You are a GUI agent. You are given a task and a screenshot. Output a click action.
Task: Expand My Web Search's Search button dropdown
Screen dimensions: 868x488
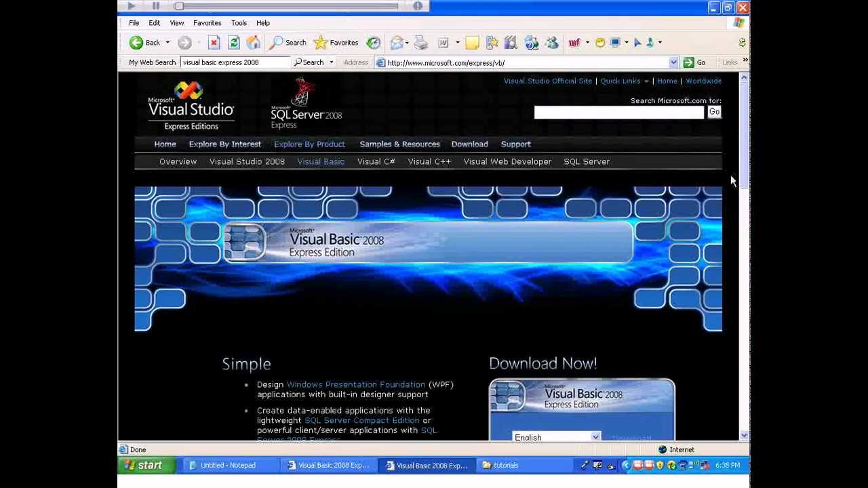[x=331, y=62]
